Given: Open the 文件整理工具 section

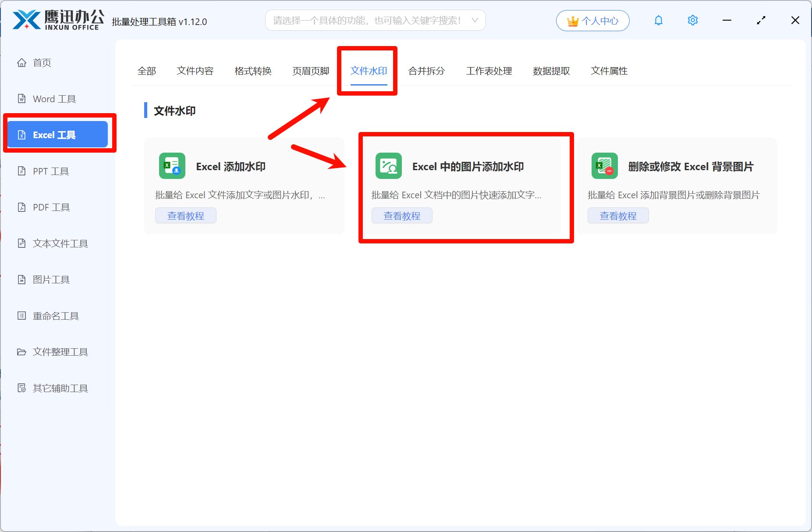Looking at the screenshot, I should pos(60,352).
